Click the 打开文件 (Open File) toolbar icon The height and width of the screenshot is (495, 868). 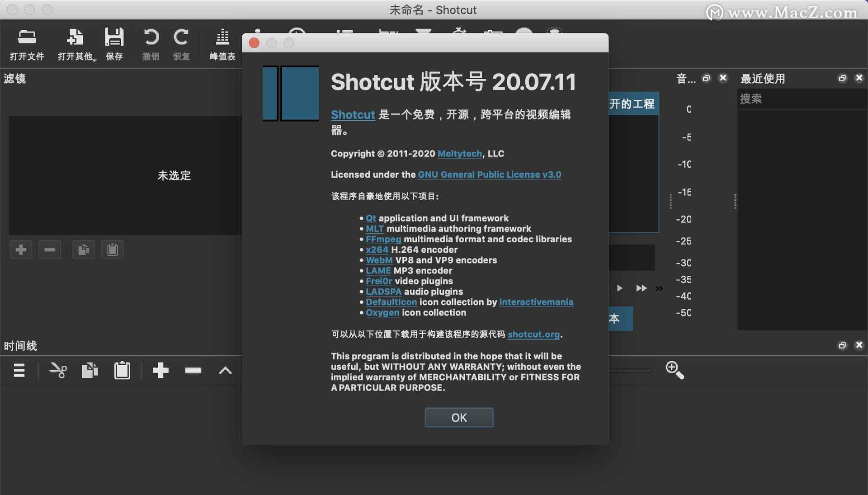(x=27, y=44)
